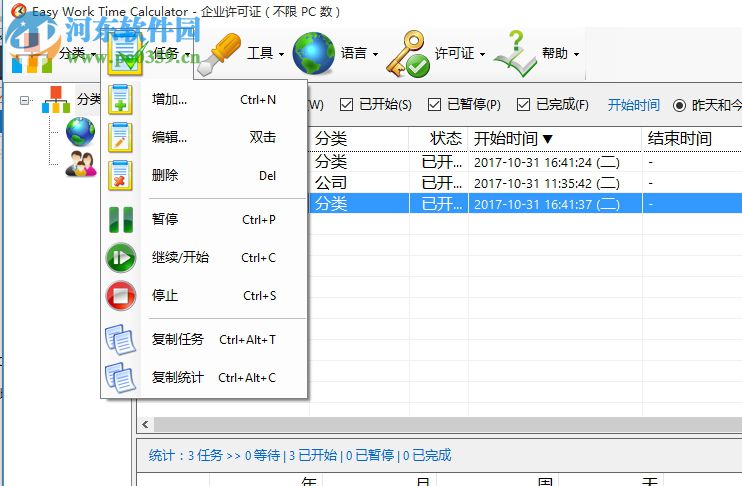Image resolution: width=742 pixels, height=486 pixels.
Task: Click the Copy Task pages icon
Action: 121,339
